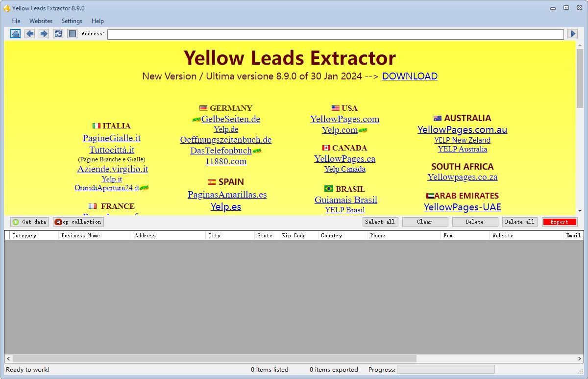The height and width of the screenshot is (379, 588).
Task: Stop page loading with the stop icon
Action: pos(73,33)
